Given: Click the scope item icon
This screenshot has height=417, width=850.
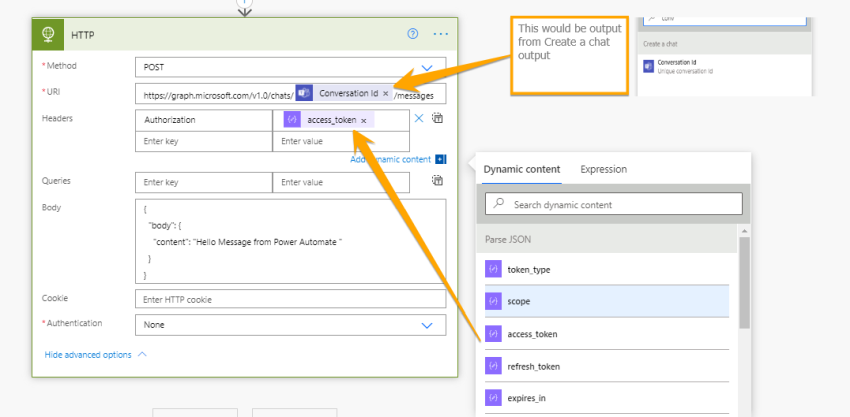Looking at the screenshot, I should tap(493, 301).
